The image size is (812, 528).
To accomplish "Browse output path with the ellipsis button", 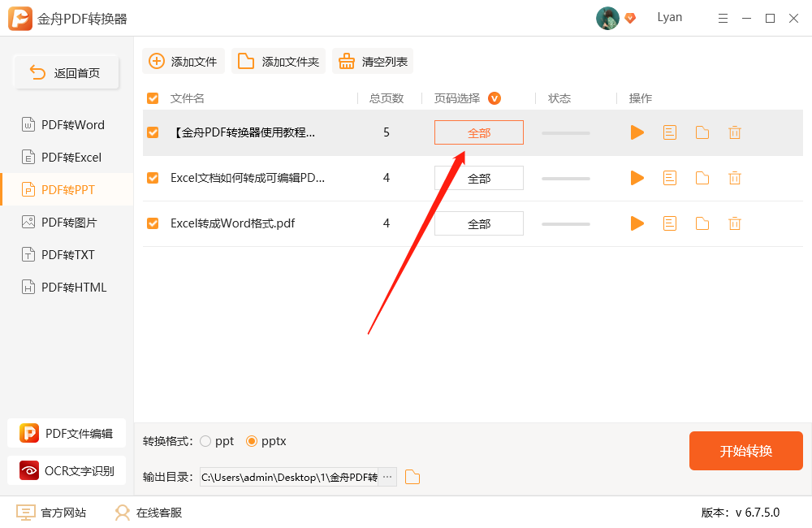I will [x=387, y=477].
